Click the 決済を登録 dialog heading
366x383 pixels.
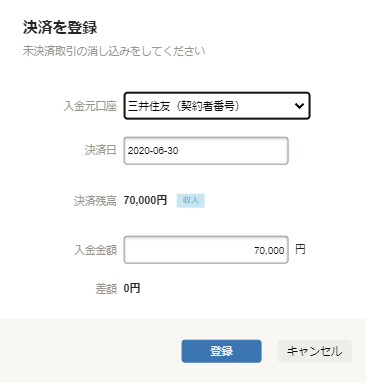click(x=60, y=27)
